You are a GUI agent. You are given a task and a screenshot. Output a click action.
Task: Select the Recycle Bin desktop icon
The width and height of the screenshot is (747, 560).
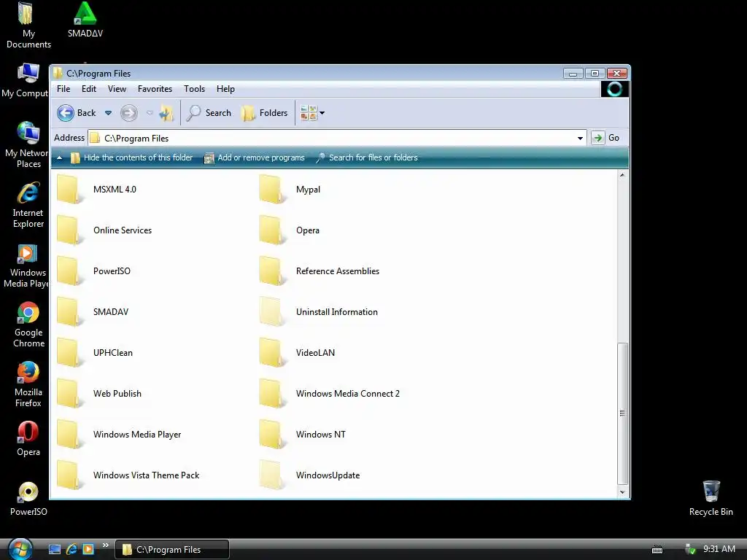pyautogui.click(x=711, y=498)
